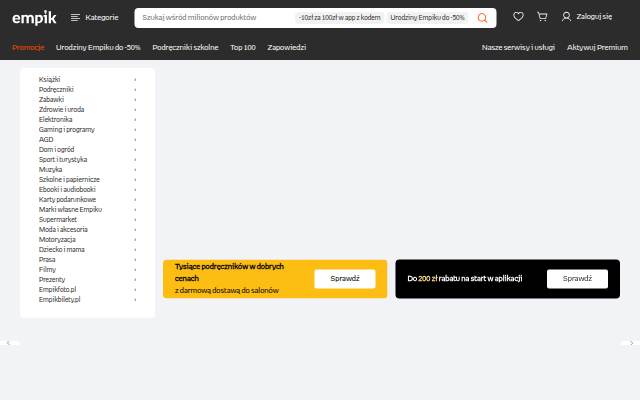
Task: Expand the Podręczniki submenu arrow
Action: point(135,89)
